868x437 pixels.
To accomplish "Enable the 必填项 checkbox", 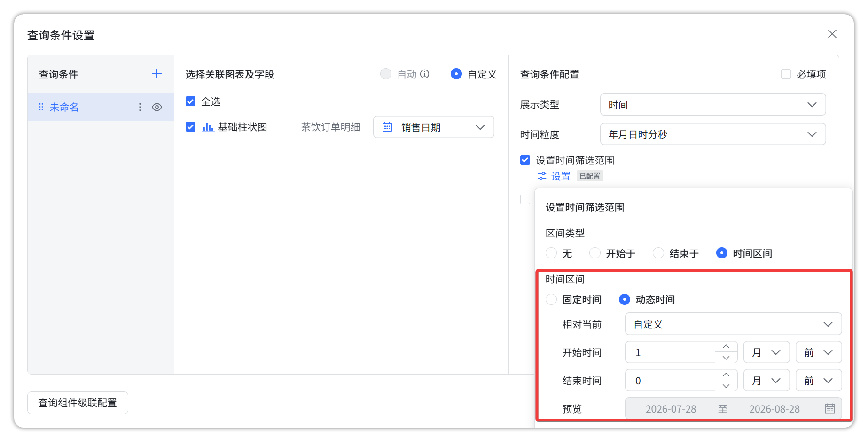I will [x=786, y=74].
